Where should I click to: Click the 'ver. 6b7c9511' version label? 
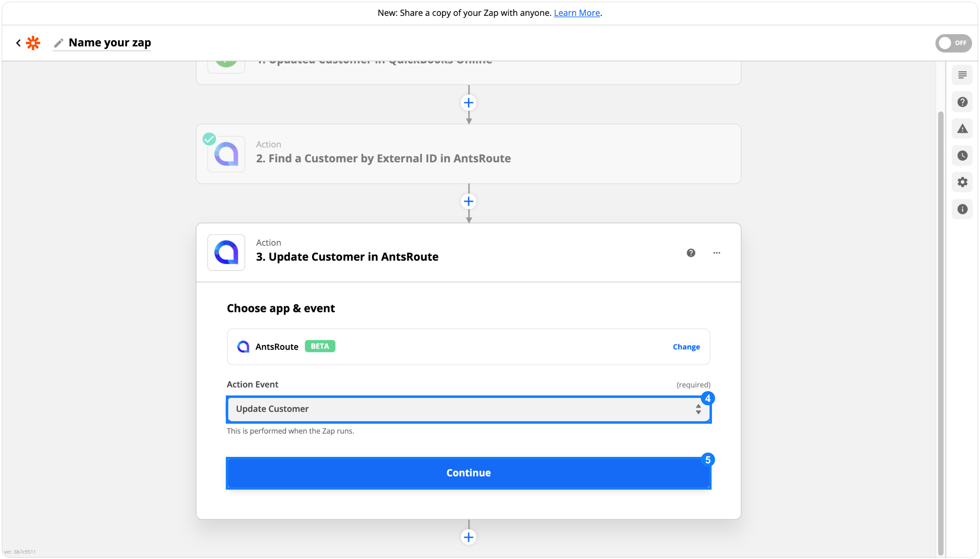point(20,552)
